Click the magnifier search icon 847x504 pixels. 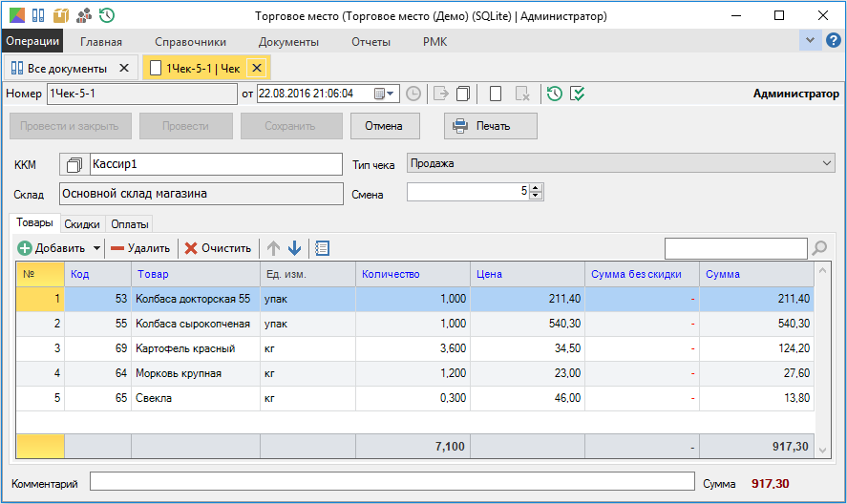point(819,248)
